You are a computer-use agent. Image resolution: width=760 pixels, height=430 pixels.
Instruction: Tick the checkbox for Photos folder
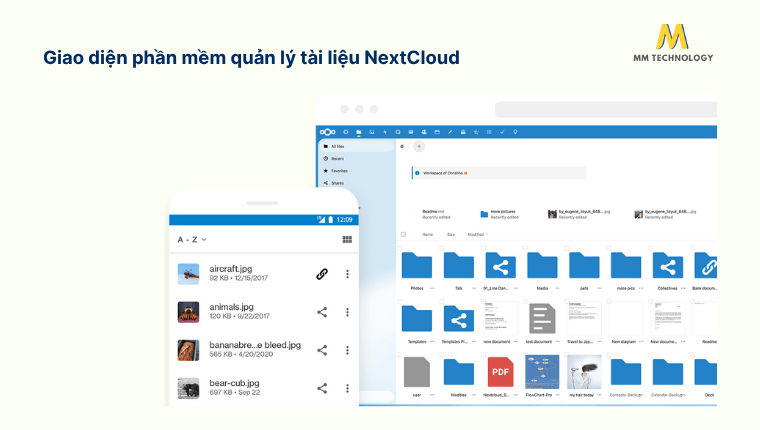[x=400, y=248]
